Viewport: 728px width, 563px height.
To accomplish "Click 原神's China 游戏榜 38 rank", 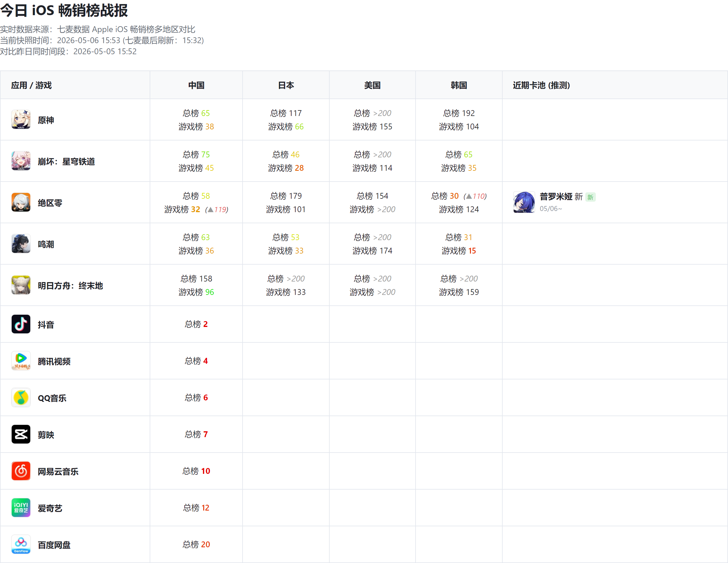I will pos(196,126).
